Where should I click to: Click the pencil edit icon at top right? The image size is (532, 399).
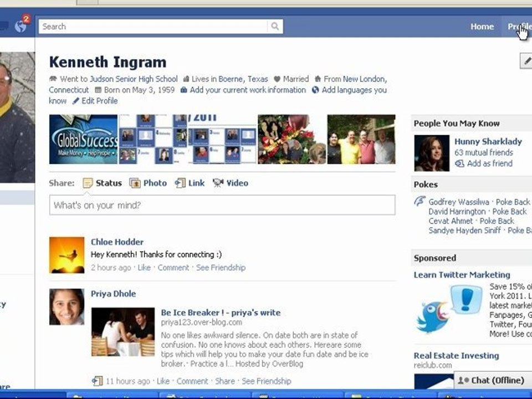(526, 61)
